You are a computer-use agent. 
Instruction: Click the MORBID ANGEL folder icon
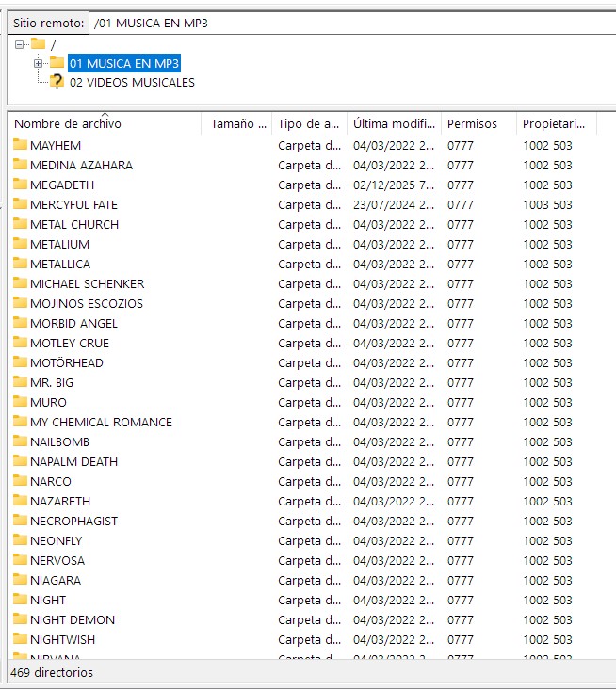[21, 323]
